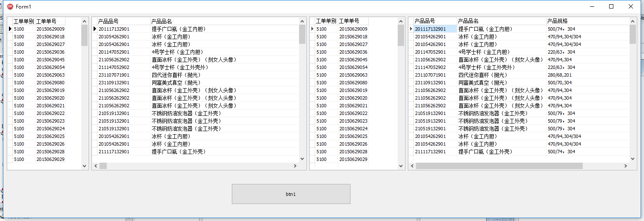Click scroll-left arrow of the rightmost grid
Viewport: 644px width, 221px height.
pyautogui.click(x=412, y=166)
